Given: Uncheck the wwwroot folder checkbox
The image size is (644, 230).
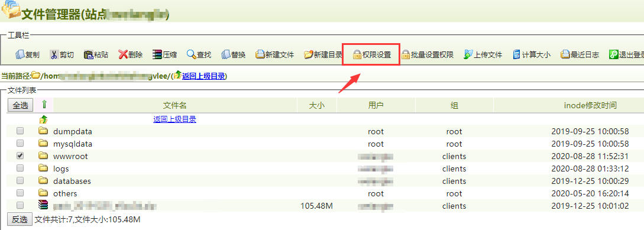Looking at the screenshot, I should pos(20,156).
